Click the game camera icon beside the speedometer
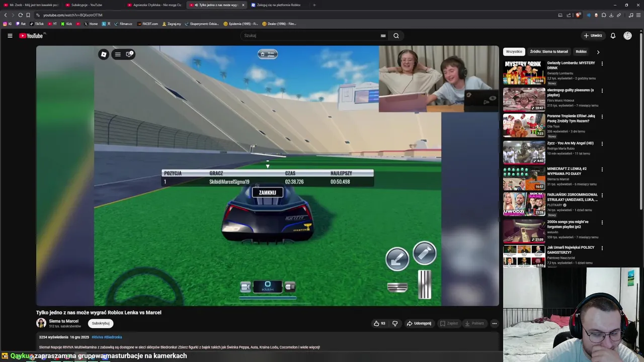 pos(246,287)
